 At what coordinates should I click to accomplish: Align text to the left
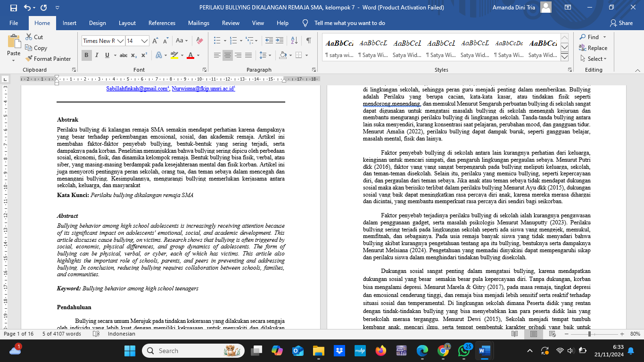[x=217, y=55]
